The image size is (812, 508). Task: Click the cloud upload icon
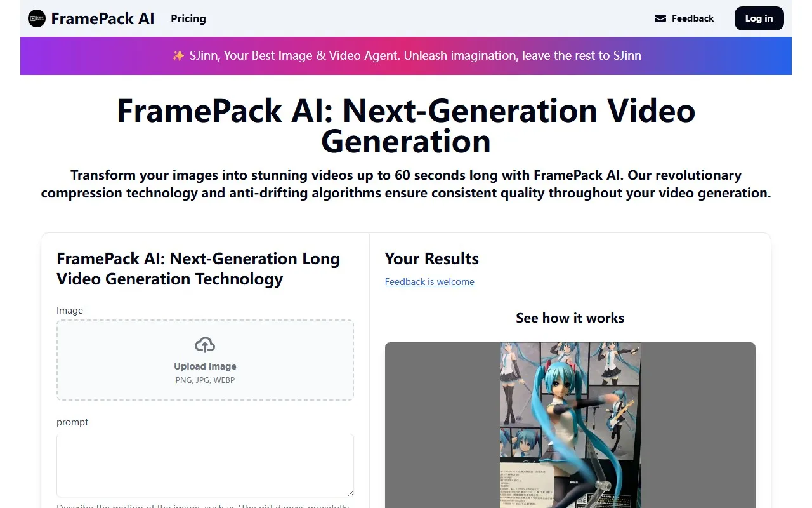click(205, 345)
